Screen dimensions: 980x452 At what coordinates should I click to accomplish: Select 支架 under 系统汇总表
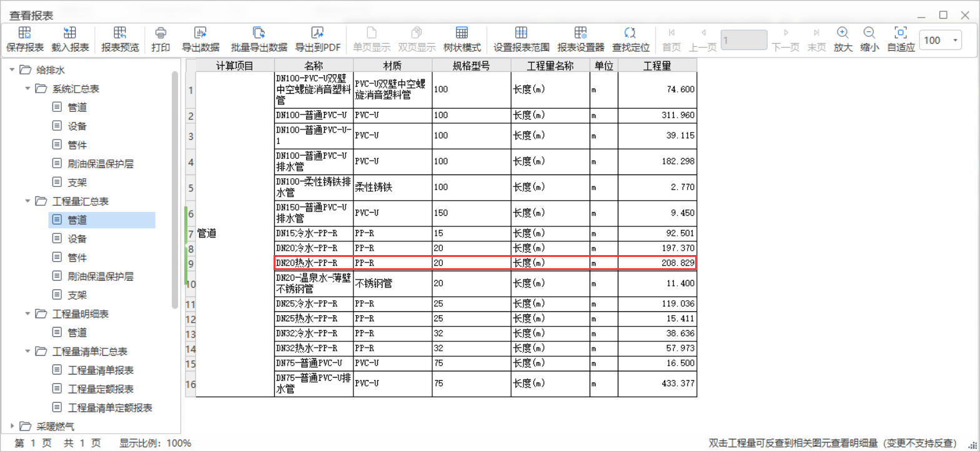tap(77, 183)
